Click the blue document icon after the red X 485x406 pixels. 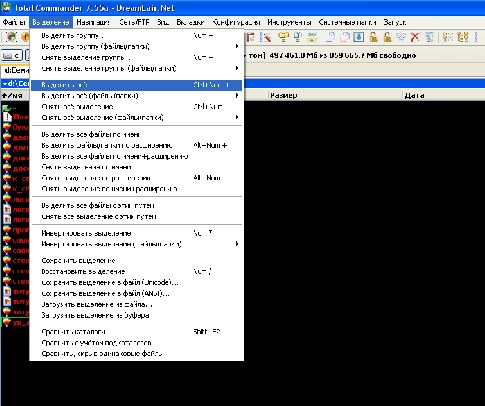pos(429,37)
